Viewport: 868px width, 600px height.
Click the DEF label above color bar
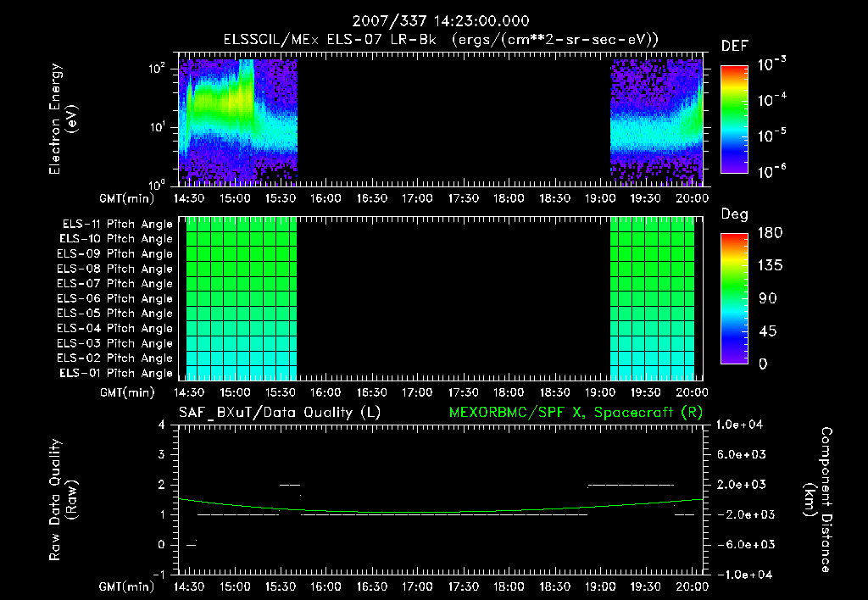point(735,46)
